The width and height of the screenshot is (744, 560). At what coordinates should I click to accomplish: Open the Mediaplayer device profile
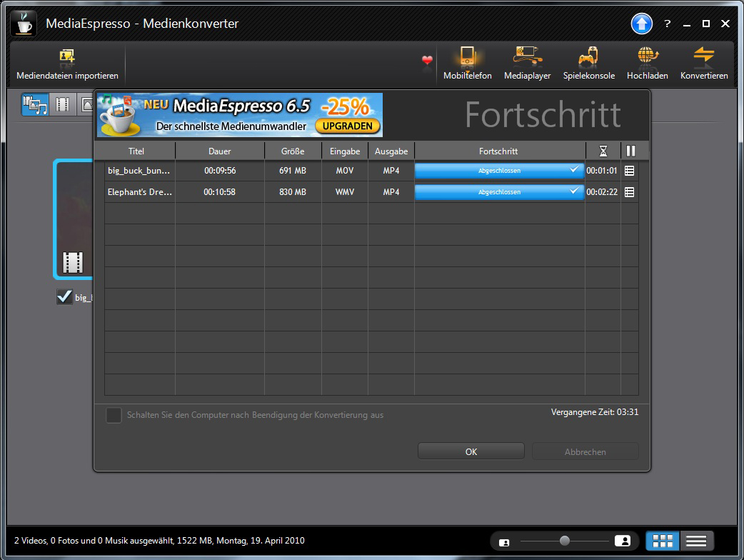(527, 63)
